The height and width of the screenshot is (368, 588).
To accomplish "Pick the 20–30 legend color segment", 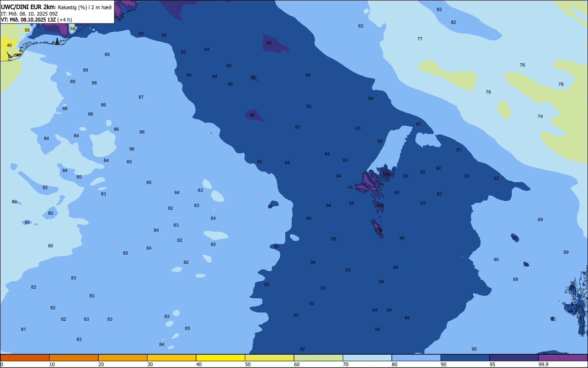I will click(x=123, y=357).
